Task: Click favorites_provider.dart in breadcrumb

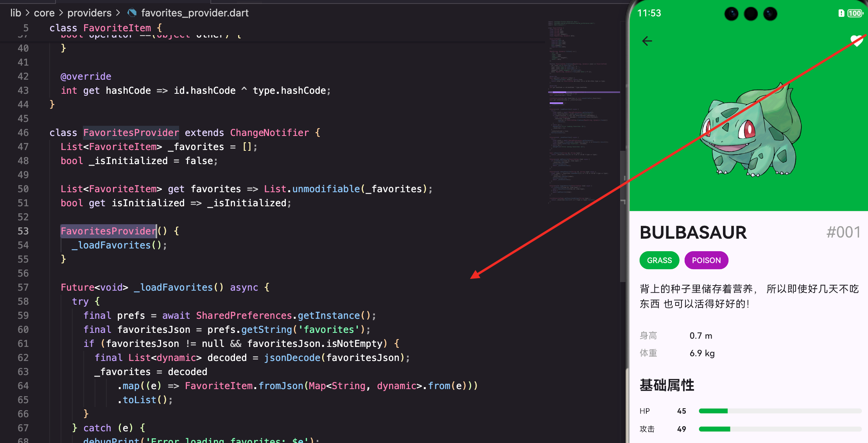Action: pyautogui.click(x=195, y=13)
